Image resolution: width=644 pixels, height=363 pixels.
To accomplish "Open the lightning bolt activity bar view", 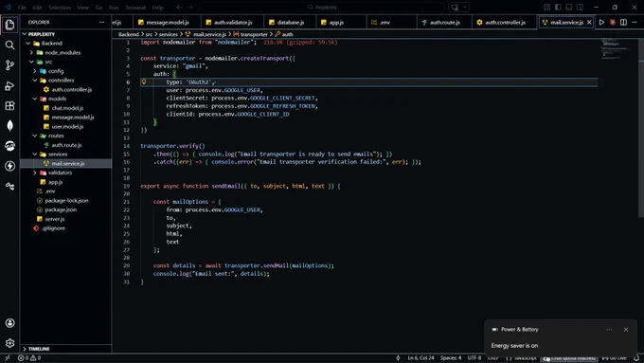I will (9, 166).
